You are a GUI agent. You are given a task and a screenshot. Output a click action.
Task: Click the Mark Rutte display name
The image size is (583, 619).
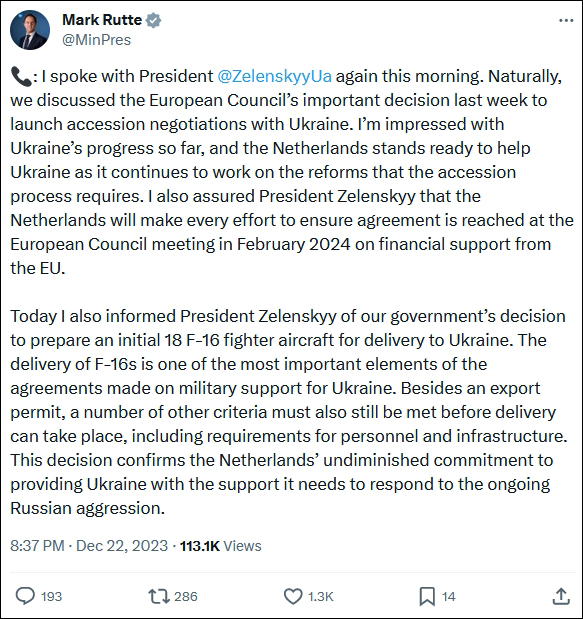[102, 20]
